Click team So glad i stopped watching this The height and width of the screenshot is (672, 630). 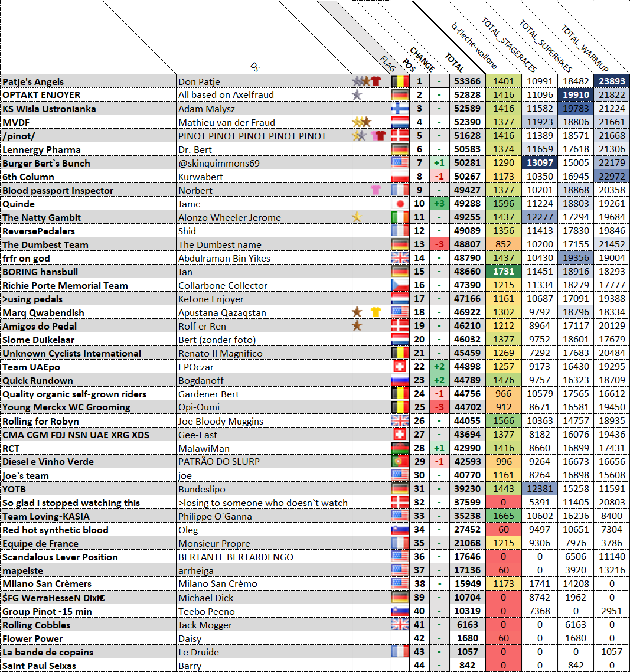pos(71,503)
